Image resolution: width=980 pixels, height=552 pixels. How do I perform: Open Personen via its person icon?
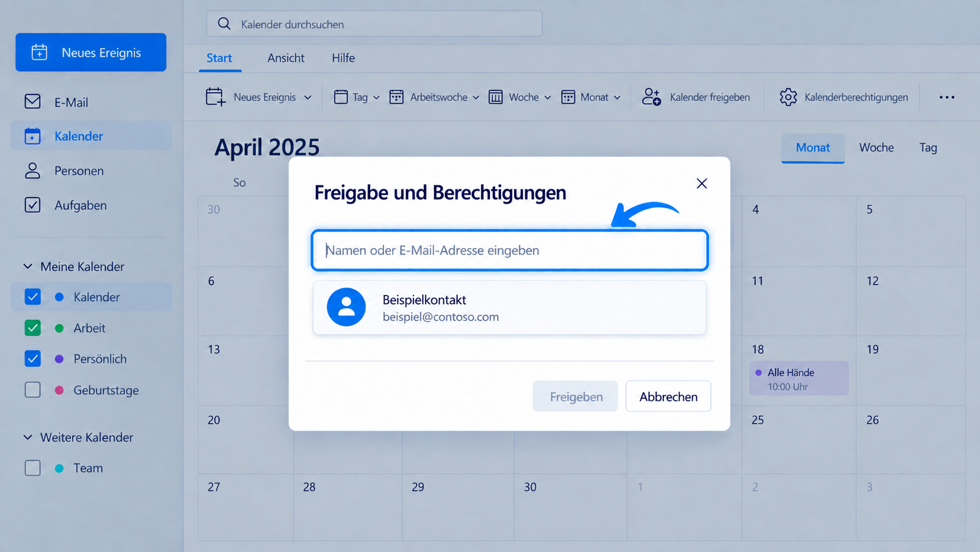[33, 171]
